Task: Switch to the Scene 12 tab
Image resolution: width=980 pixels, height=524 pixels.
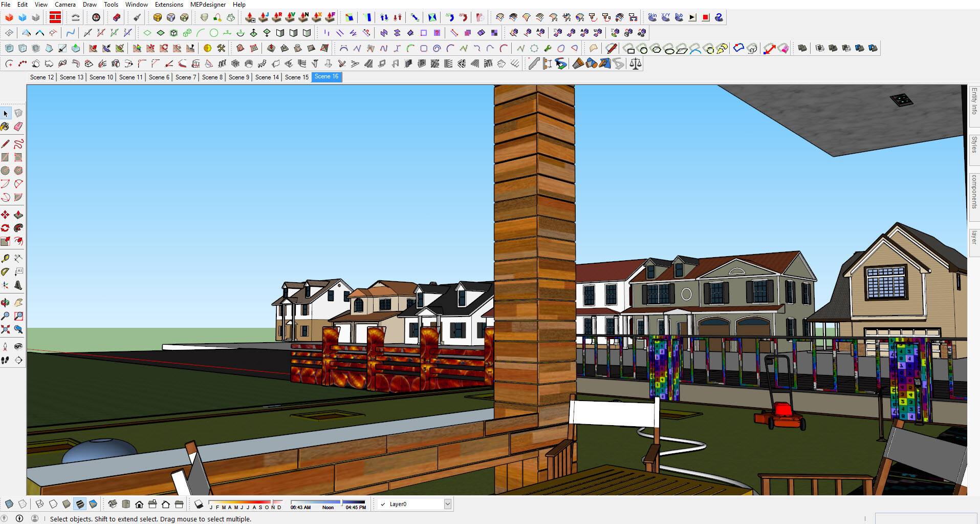Action: pyautogui.click(x=42, y=77)
